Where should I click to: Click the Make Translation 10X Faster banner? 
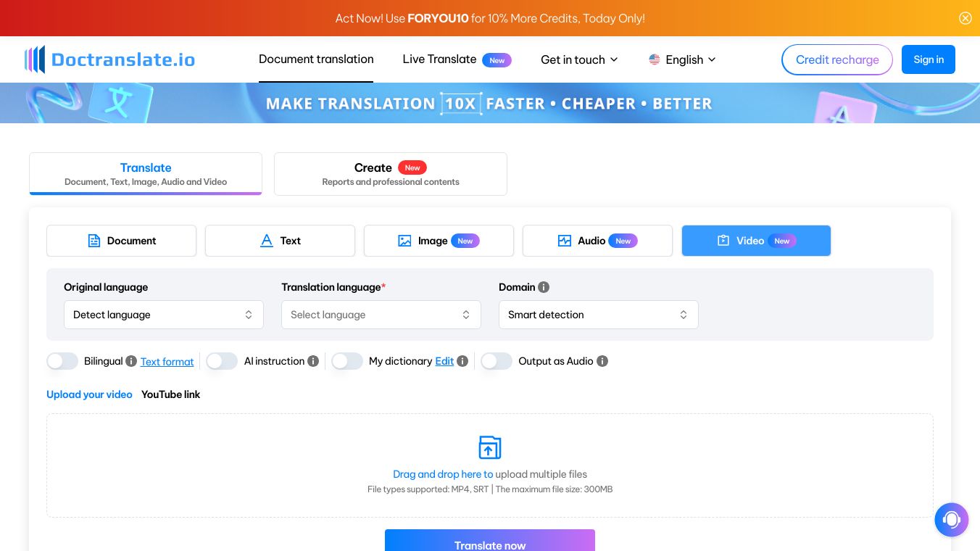point(490,103)
